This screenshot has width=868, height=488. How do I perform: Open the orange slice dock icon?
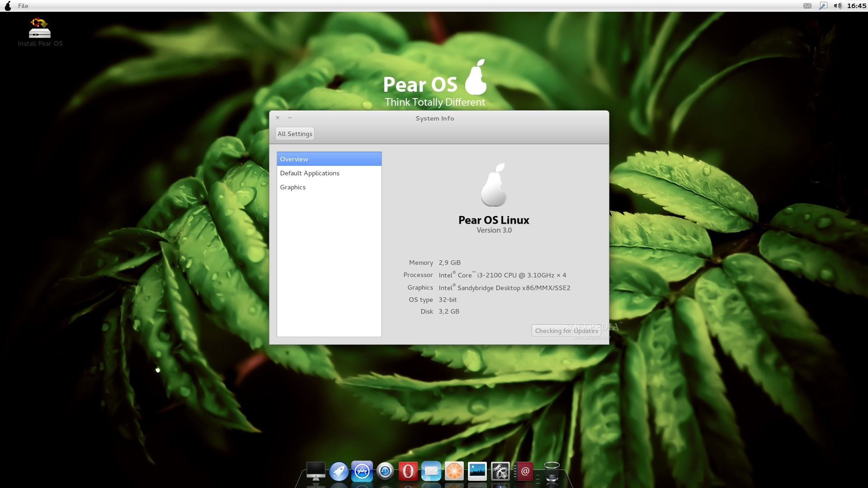454,471
